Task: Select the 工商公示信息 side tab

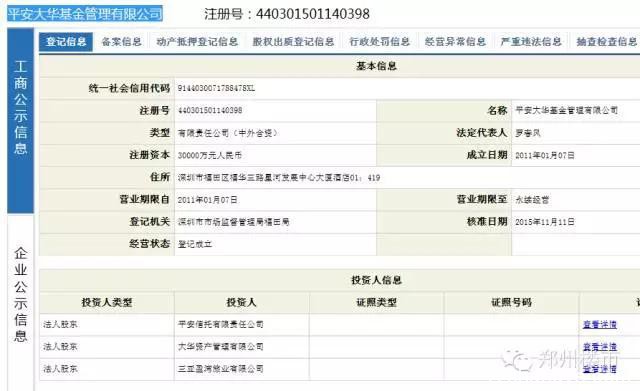Action: (20, 120)
